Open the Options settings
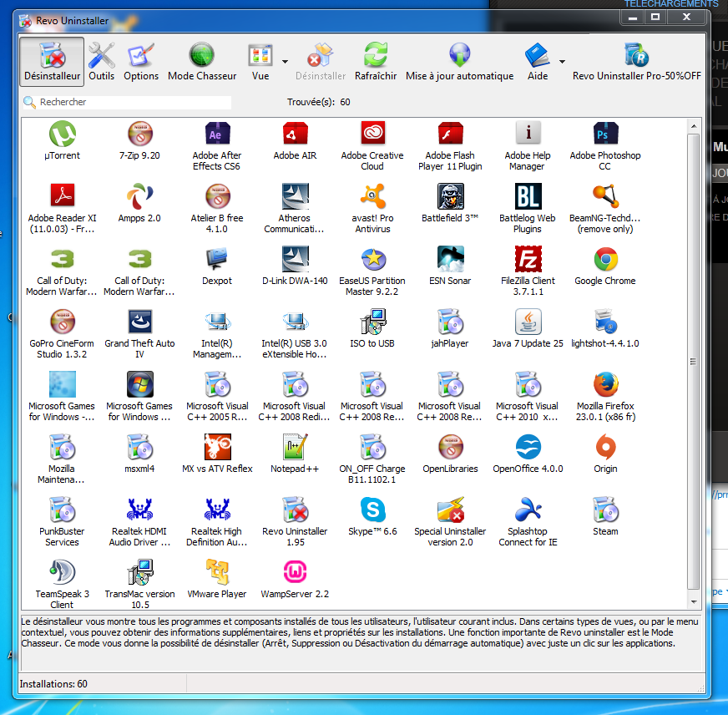 coord(141,62)
